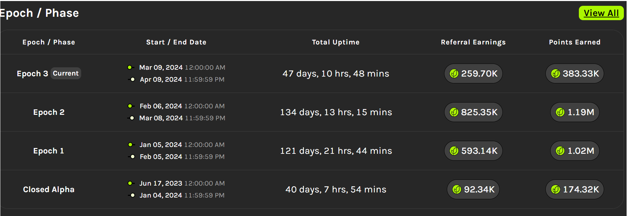The image size is (644, 216).
Task: Select the Epoch 2 row label
Action: 49,112
